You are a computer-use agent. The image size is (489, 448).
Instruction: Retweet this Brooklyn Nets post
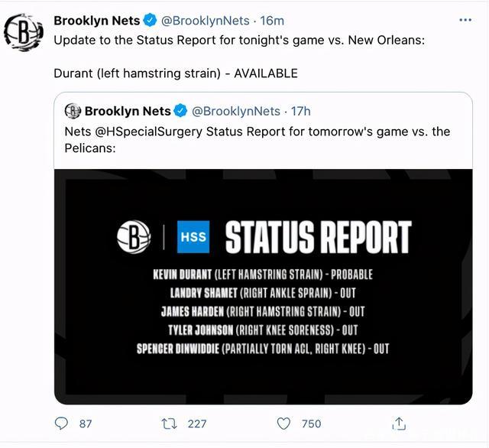(170, 423)
